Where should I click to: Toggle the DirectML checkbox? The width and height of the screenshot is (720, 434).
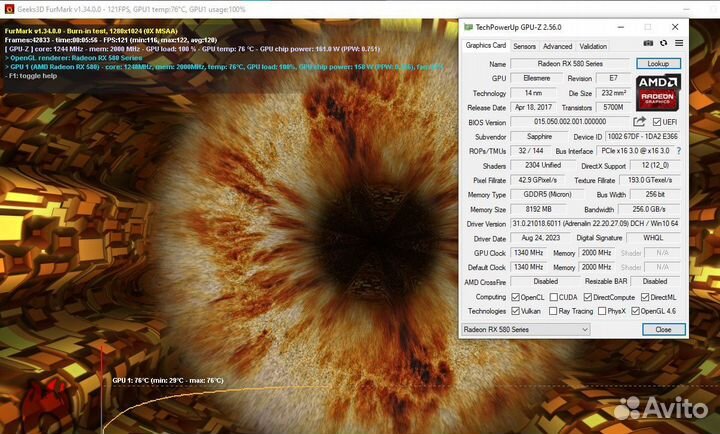[x=645, y=297]
